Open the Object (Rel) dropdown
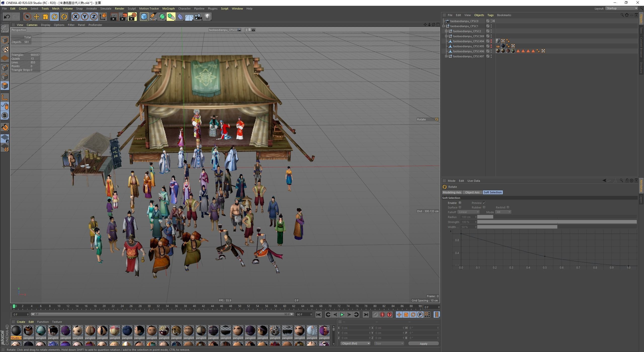This screenshot has width=644, height=352. tap(355, 343)
